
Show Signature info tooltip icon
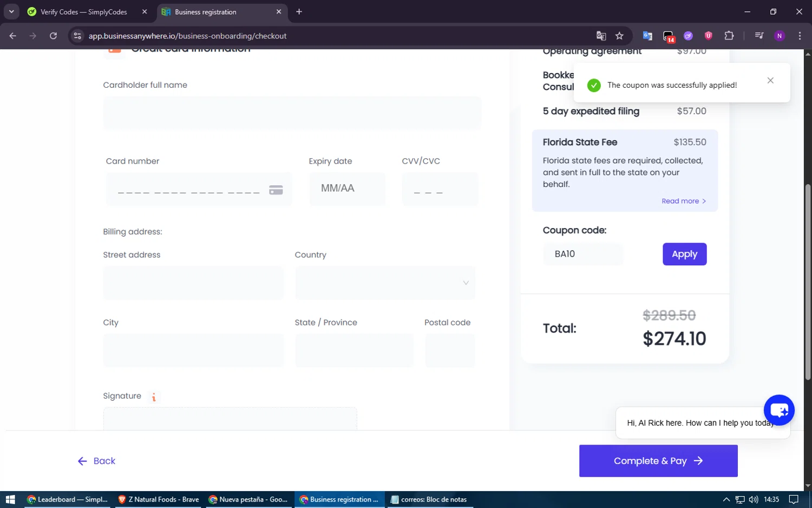point(154,397)
